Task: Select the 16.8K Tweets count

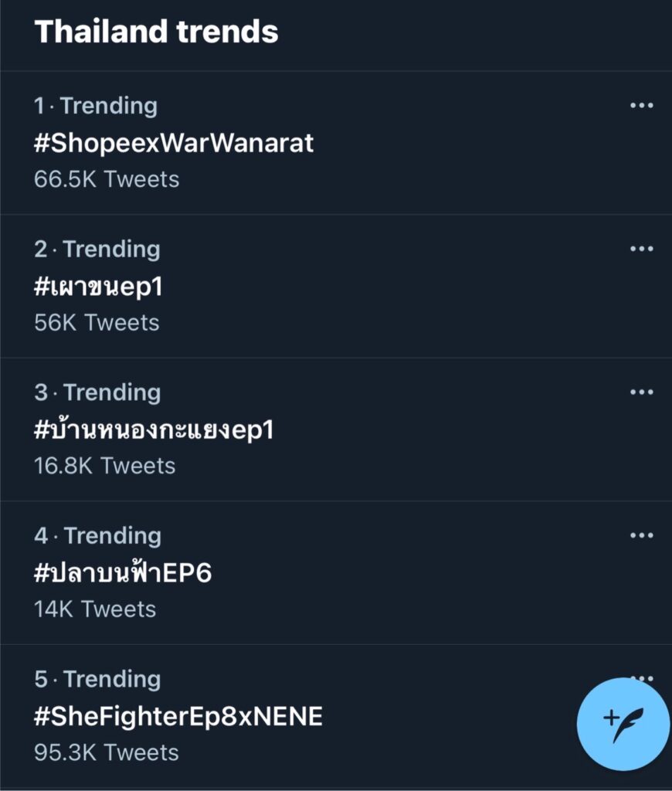Action: point(104,466)
